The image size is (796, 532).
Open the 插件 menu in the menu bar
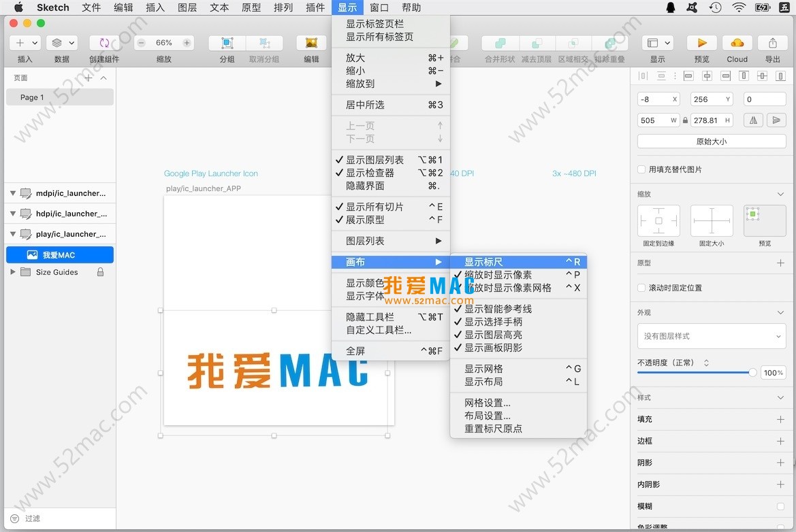coord(315,7)
